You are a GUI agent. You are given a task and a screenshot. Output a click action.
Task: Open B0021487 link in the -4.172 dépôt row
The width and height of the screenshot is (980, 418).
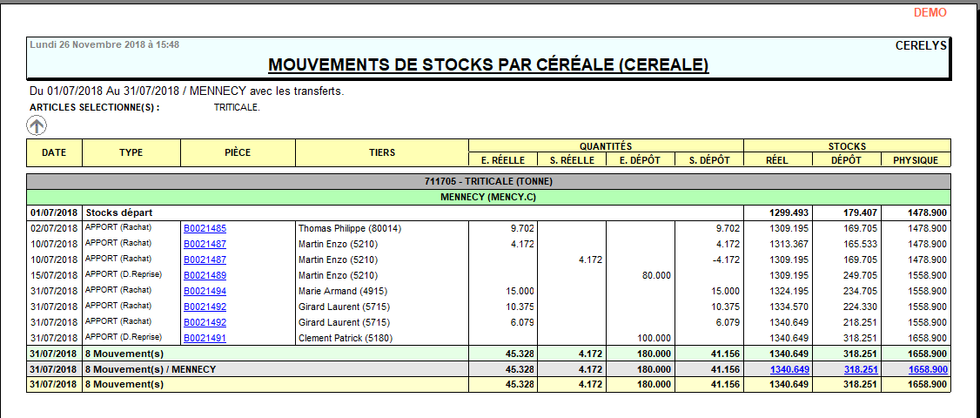(205, 260)
